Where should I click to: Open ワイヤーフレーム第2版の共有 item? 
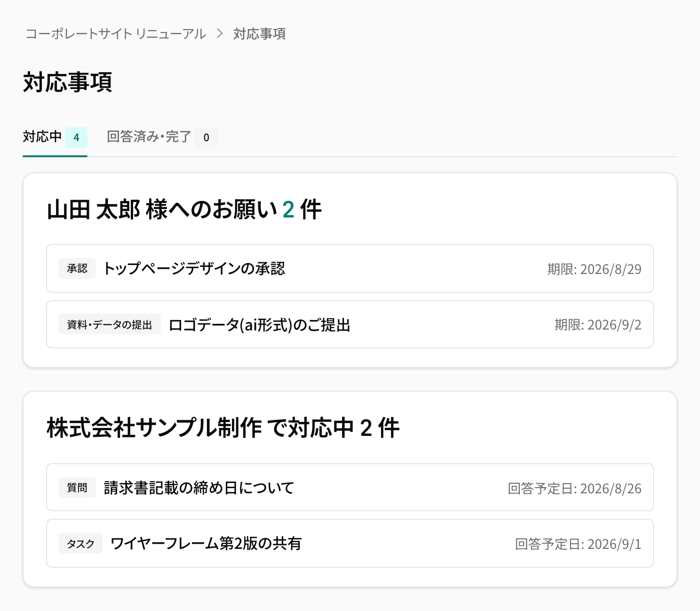coord(350,543)
